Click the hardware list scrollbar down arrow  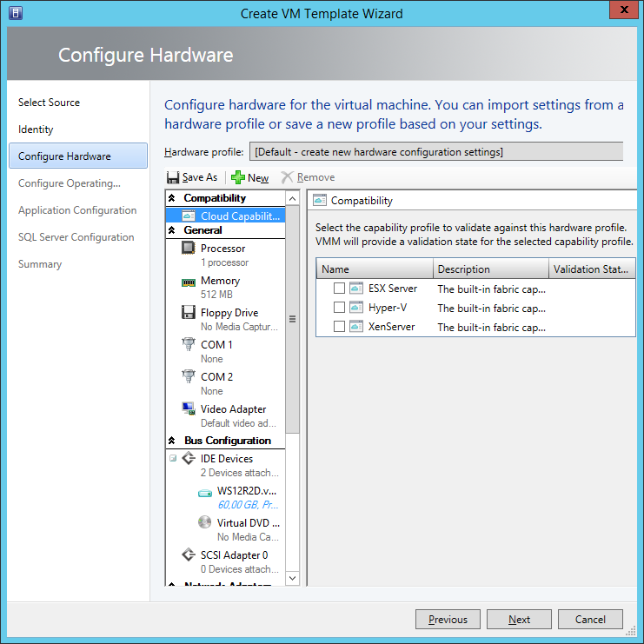pos(292,578)
